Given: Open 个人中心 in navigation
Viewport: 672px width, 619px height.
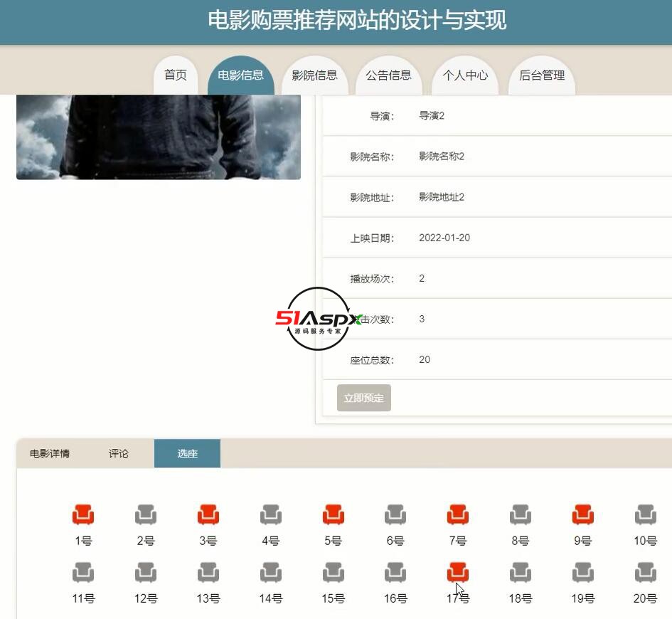Looking at the screenshot, I should pos(465,75).
